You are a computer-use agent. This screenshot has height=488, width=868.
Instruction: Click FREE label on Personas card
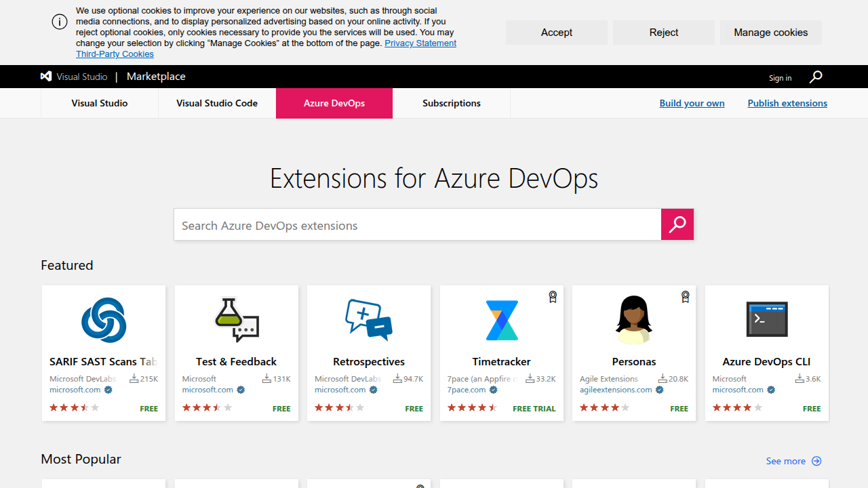pyautogui.click(x=679, y=409)
